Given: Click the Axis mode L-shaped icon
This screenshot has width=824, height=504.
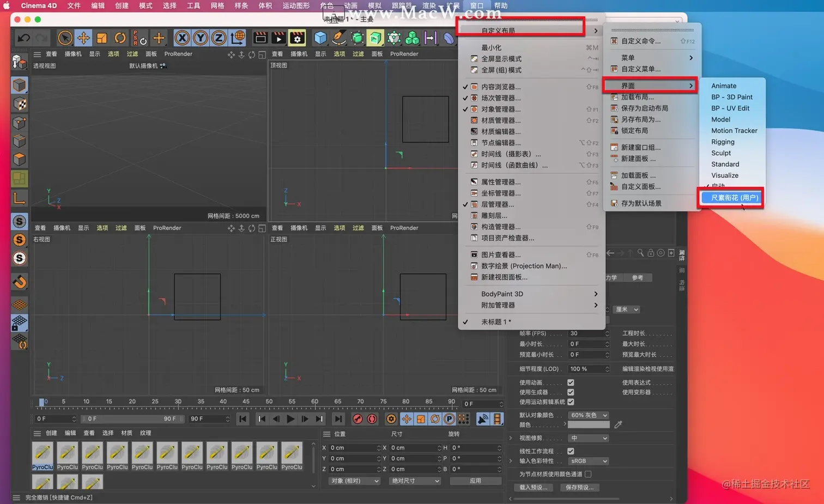Looking at the screenshot, I should point(20,197).
